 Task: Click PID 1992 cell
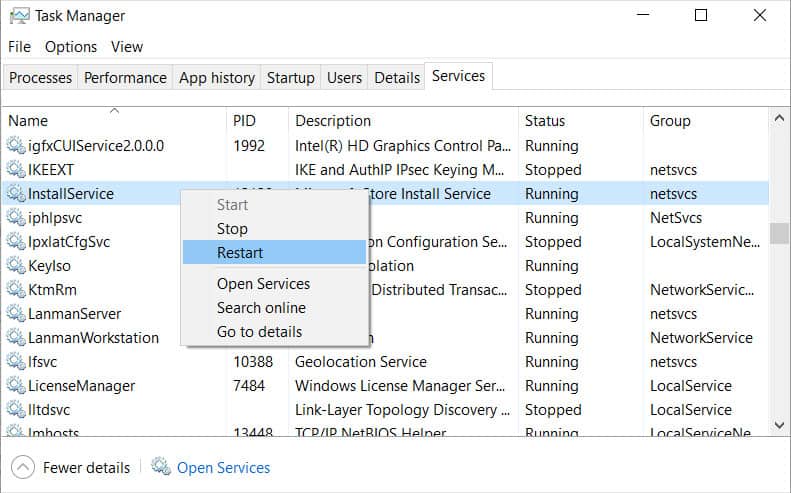249,146
